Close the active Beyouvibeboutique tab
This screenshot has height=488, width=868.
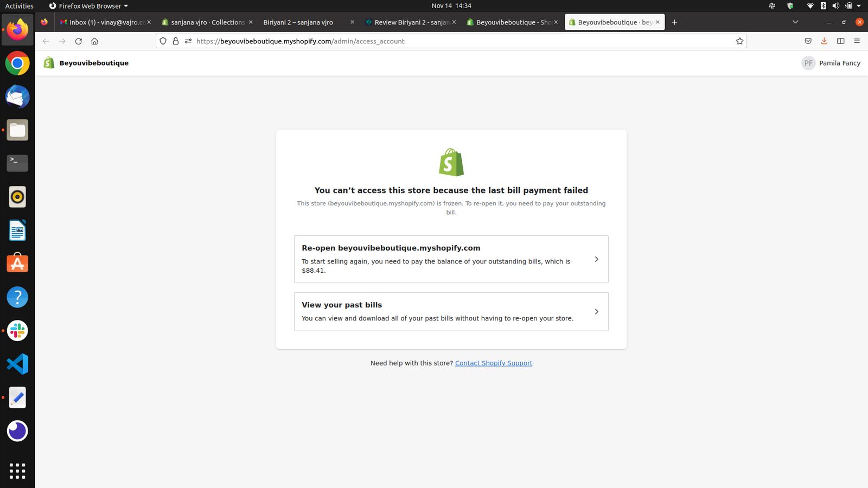coord(658,22)
